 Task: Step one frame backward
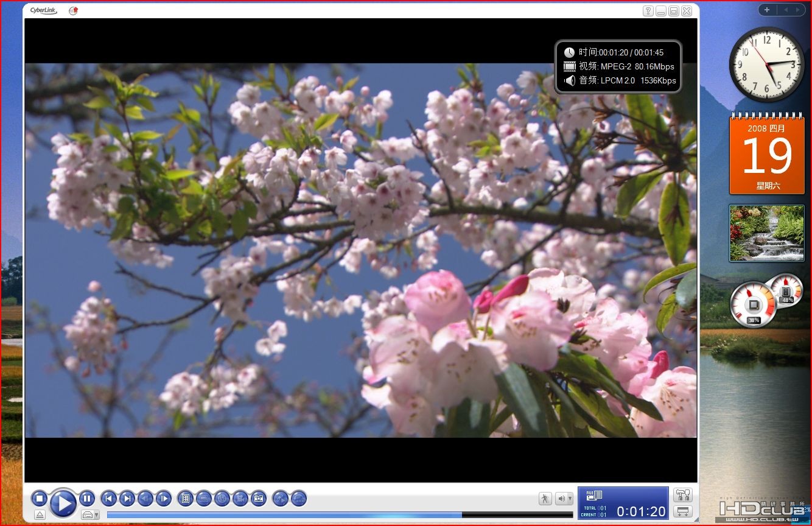(145, 499)
